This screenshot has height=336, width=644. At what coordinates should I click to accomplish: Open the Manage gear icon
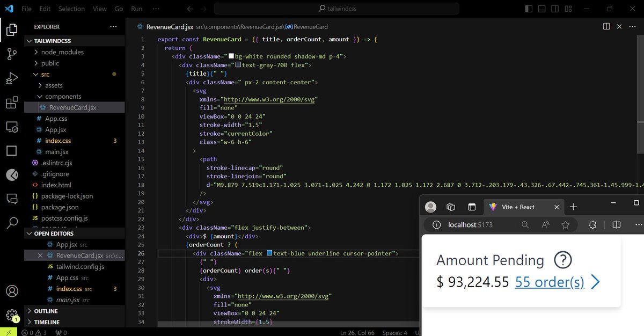12,315
